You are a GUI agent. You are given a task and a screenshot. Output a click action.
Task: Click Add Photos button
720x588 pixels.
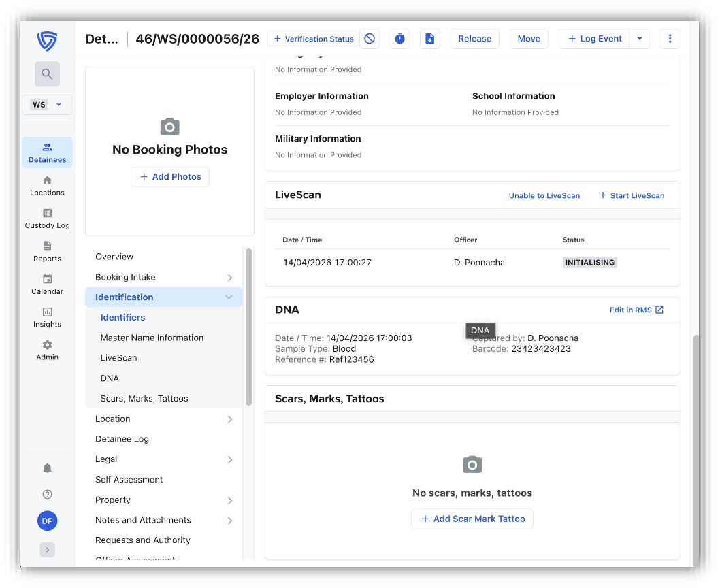[x=170, y=176]
